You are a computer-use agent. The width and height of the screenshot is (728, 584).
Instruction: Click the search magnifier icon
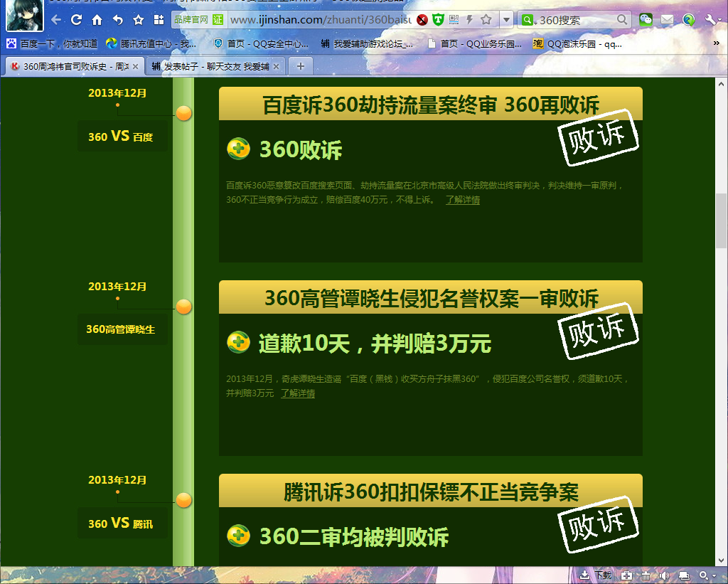pos(622,19)
